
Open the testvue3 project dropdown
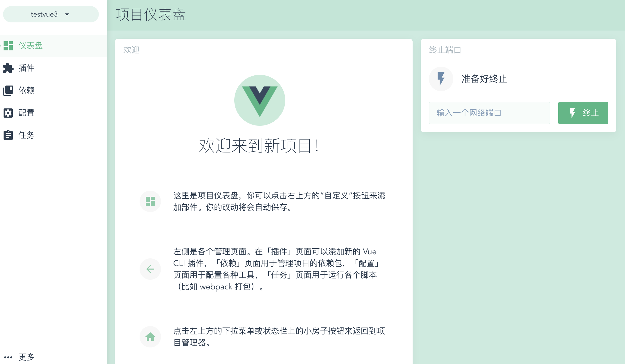coord(51,14)
